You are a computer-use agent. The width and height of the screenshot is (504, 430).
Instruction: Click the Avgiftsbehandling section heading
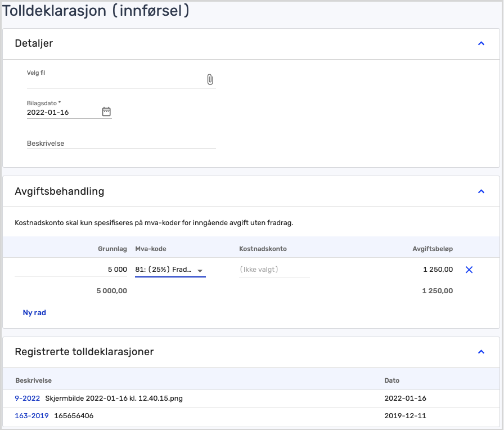point(60,191)
